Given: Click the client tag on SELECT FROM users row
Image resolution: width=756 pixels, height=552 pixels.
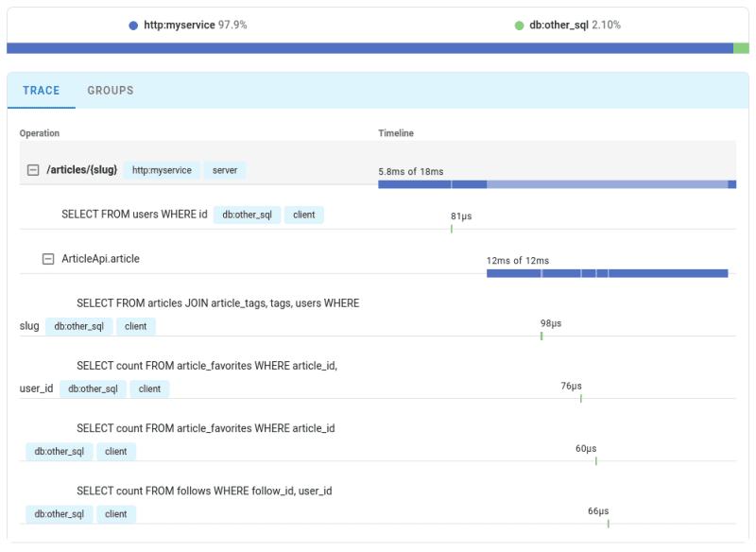Looking at the screenshot, I should 302,215.
